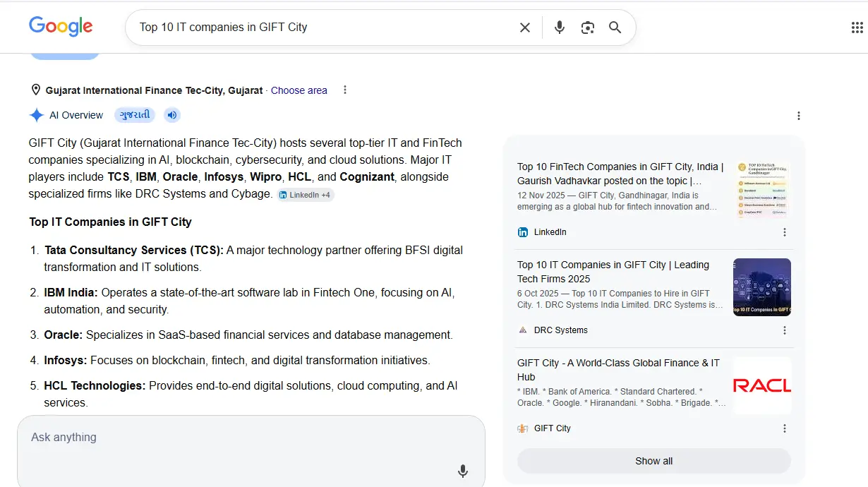Open GIFT City World-Class Global Finance result

[618, 370]
